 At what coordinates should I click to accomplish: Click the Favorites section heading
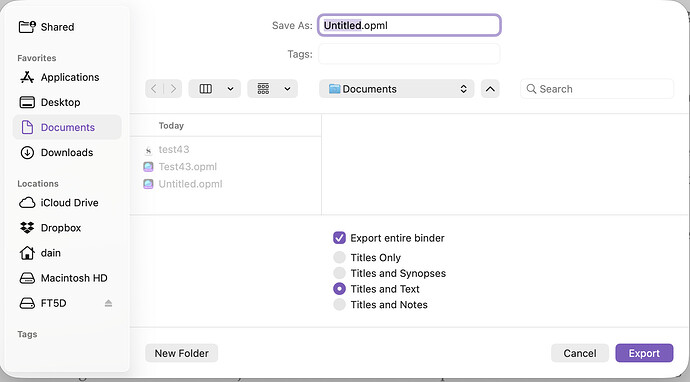tap(37, 58)
